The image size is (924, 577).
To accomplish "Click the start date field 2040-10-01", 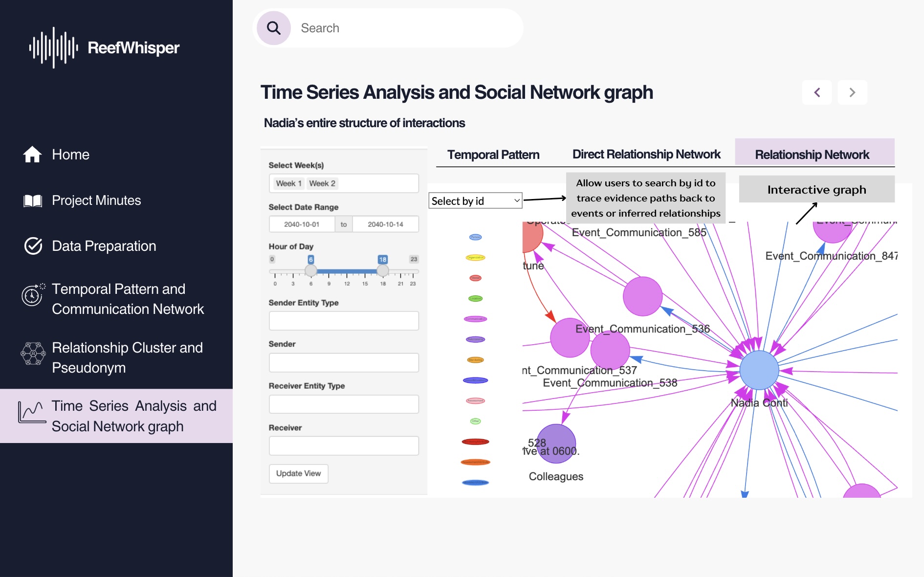I will tap(302, 224).
